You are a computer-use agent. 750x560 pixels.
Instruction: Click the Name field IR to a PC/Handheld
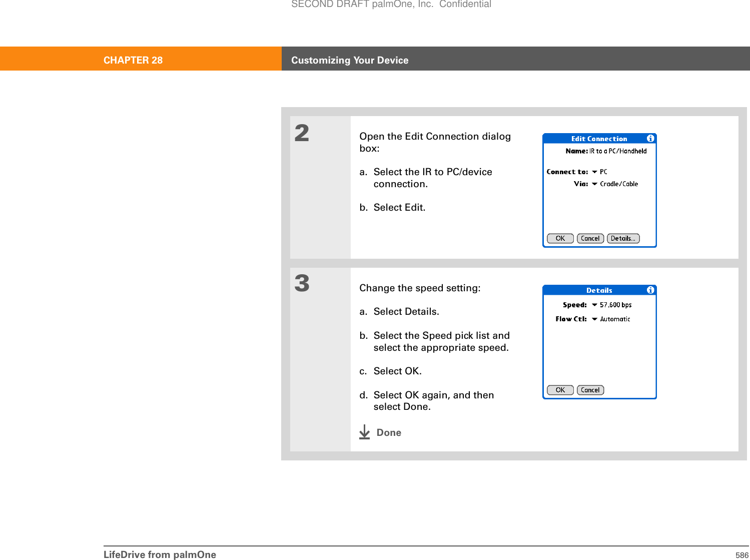pyautogui.click(x=618, y=151)
